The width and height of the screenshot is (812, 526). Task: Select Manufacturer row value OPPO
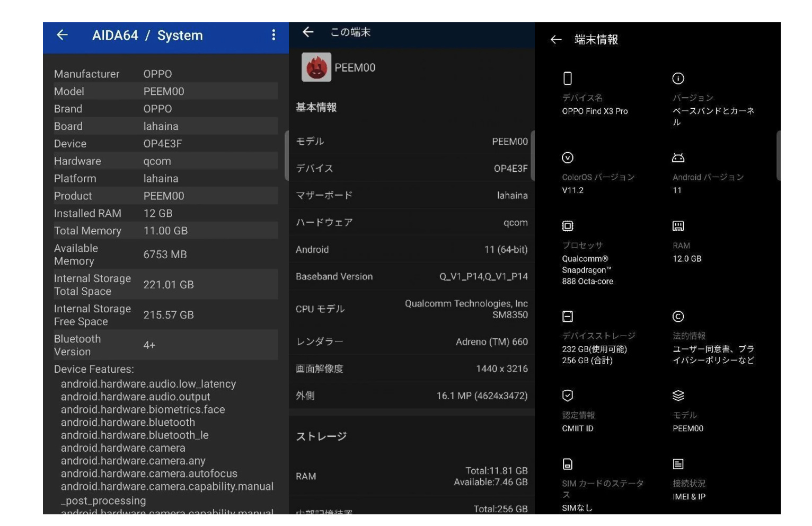[x=157, y=74]
